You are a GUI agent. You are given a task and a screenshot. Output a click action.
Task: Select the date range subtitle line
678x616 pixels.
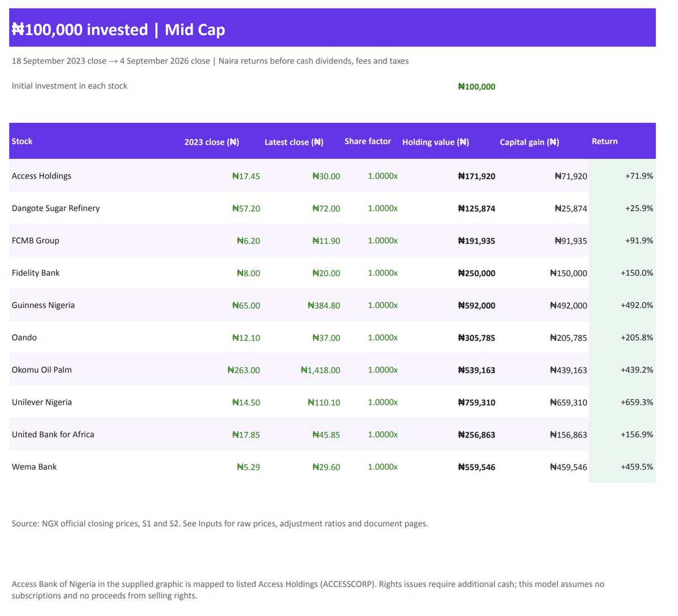click(210, 61)
